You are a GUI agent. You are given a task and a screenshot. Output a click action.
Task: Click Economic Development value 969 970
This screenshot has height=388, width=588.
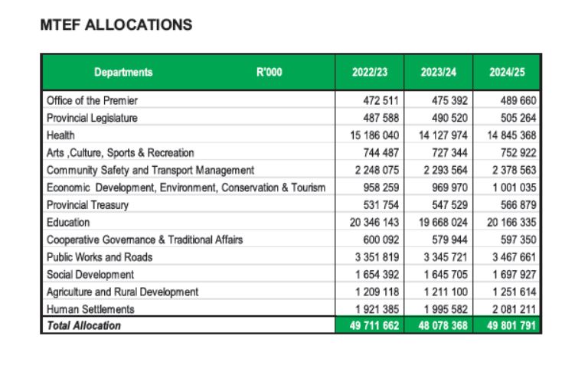click(449, 187)
